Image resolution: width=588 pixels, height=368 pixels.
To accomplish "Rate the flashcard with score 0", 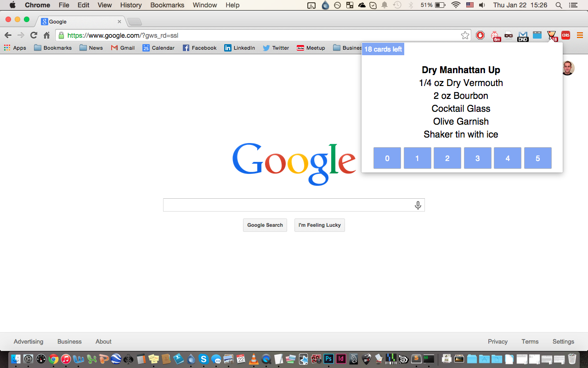I will tap(387, 158).
